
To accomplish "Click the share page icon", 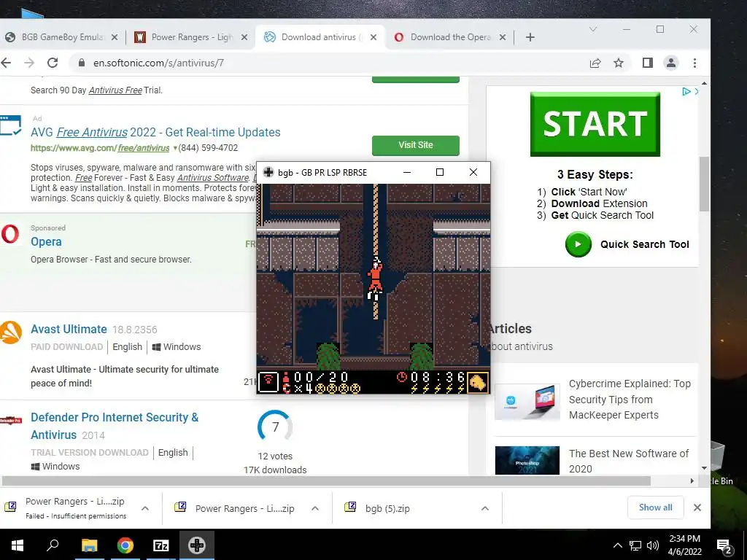I will coord(595,63).
